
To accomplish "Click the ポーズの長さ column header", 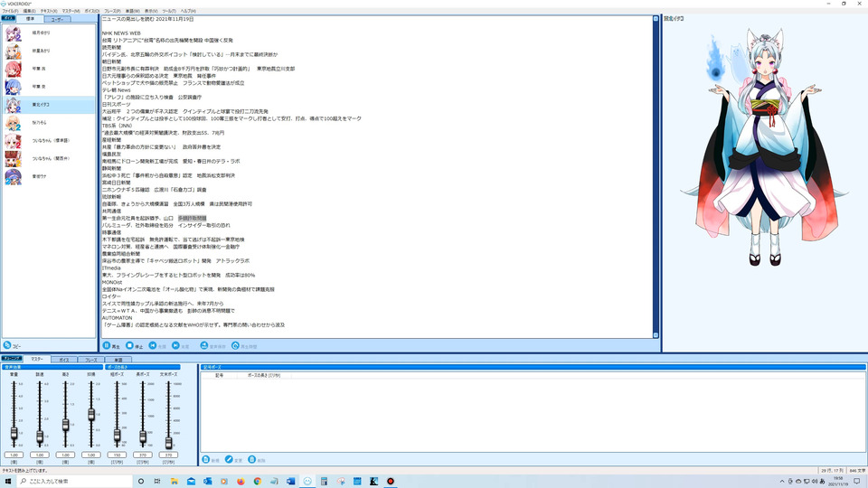I will pos(263,375).
